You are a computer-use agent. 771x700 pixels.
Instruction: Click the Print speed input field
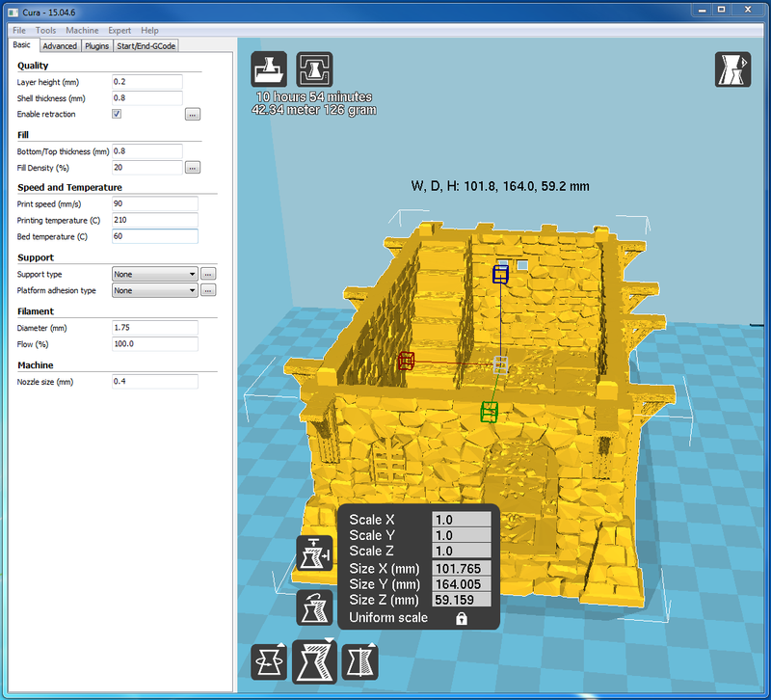click(155, 203)
